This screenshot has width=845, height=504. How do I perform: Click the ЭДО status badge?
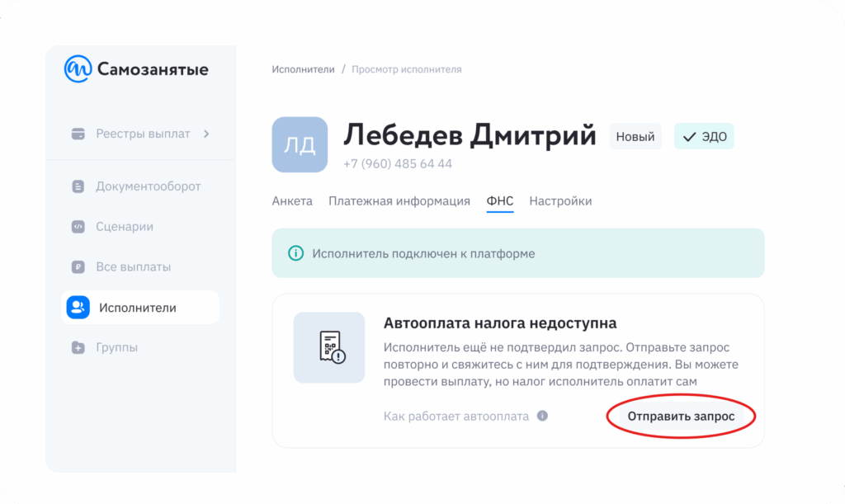click(704, 137)
